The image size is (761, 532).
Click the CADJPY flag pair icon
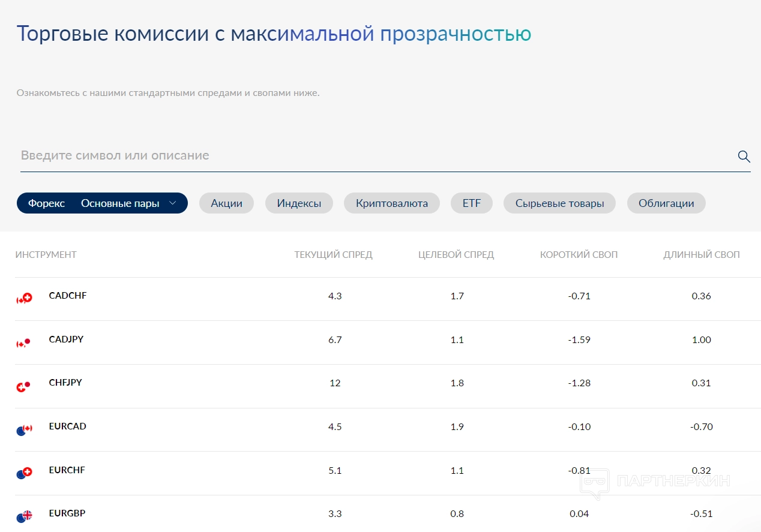pyautogui.click(x=23, y=342)
